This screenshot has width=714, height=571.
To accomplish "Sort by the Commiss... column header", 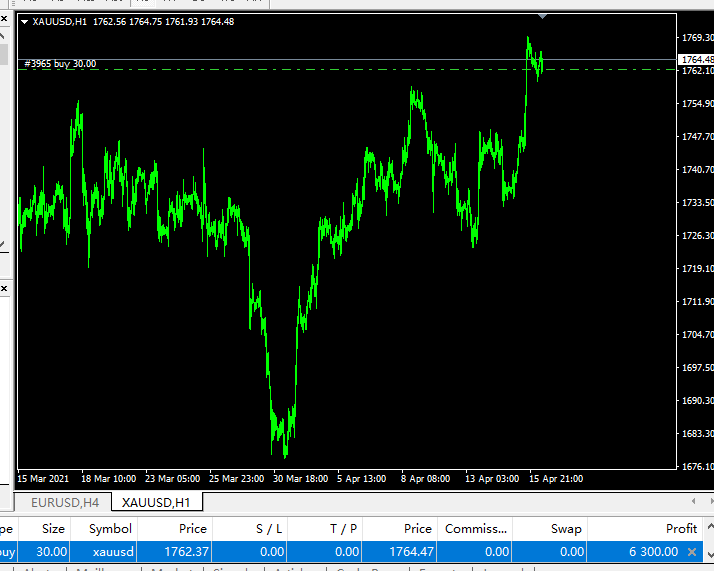I will (x=475, y=529).
